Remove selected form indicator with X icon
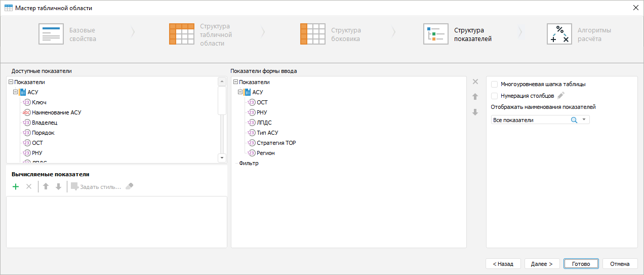The width and height of the screenshot is (644, 275). point(475,82)
